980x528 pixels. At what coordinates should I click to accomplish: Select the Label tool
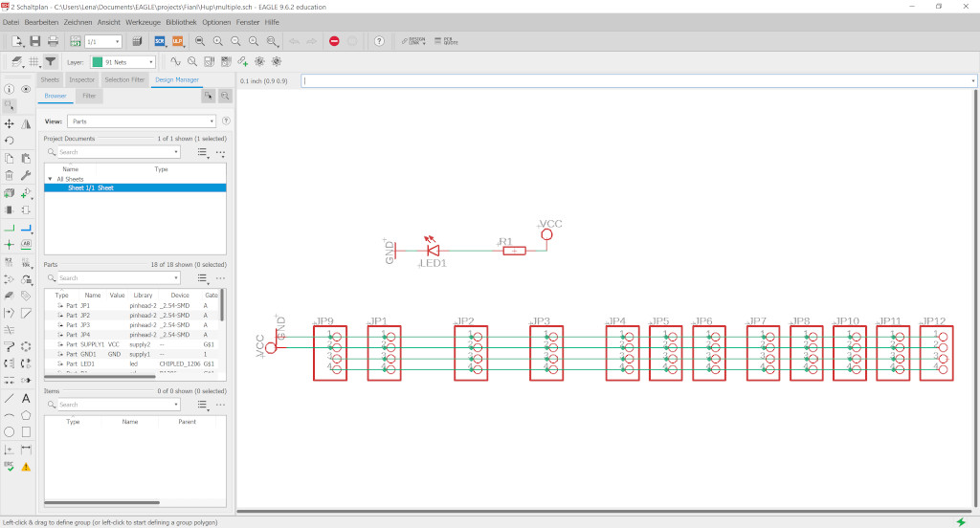[x=26, y=244]
